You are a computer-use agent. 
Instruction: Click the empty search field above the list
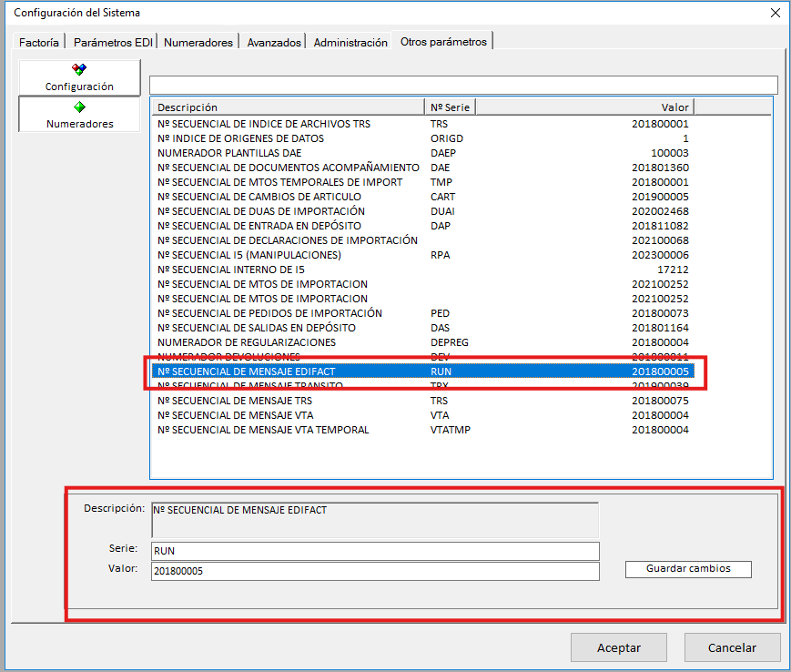coord(462,85)
